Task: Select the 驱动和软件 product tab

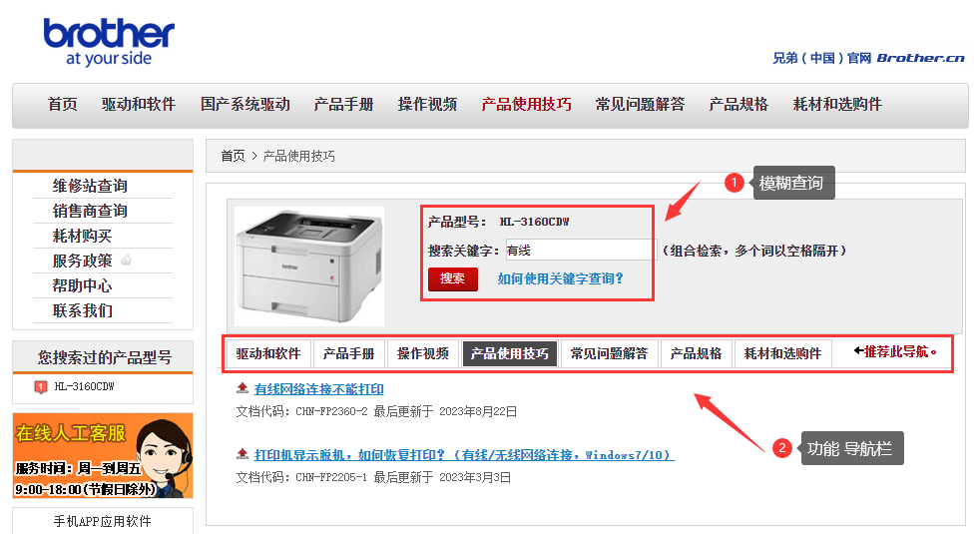Action: click(x=268, y=354)
